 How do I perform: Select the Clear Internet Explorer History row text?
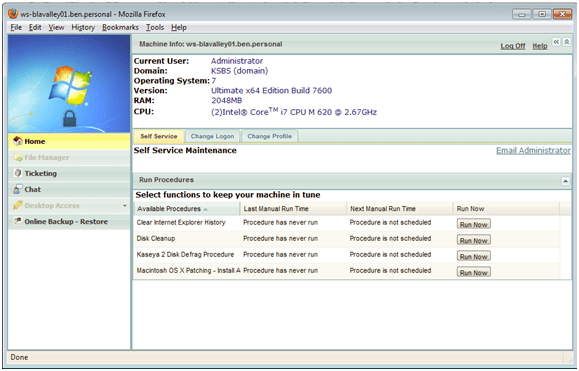pyautogui.click(x=181, y=223)
